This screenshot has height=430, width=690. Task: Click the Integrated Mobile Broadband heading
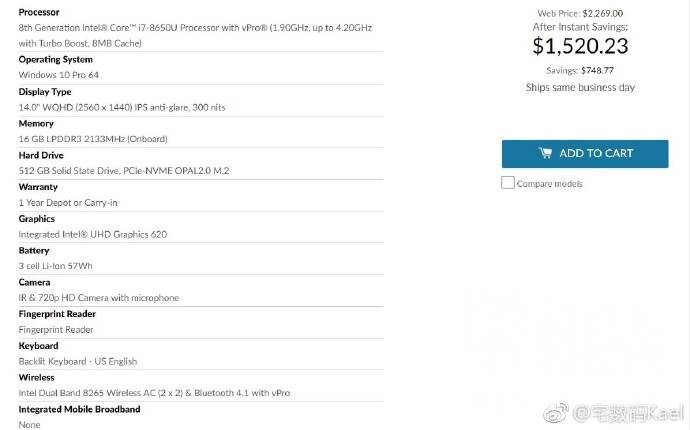click(x=79, y=409)
